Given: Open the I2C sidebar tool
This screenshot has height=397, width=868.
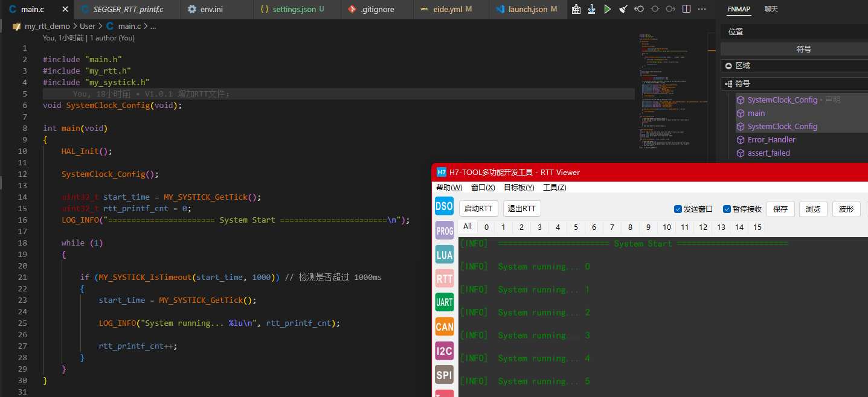Looking at the screenshot, I should (x=444, y=351).
